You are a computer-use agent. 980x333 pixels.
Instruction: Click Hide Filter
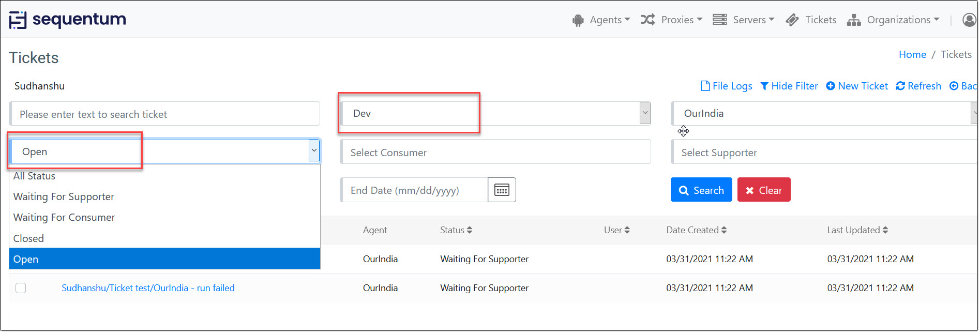pyautogui.click(x=789, y=86)
